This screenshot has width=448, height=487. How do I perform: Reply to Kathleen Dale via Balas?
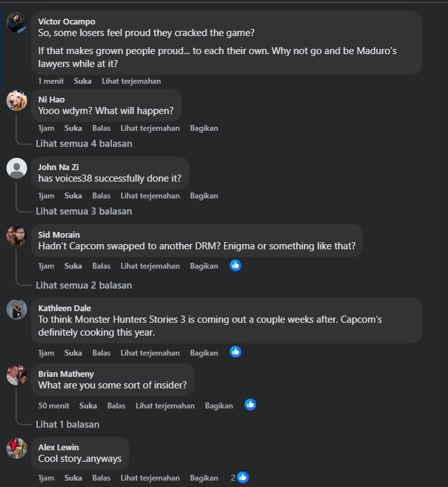click(x=101, y=353)
